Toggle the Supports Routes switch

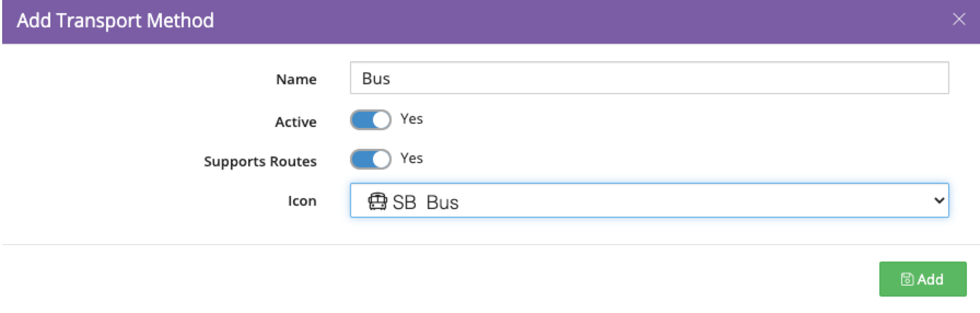370,159
